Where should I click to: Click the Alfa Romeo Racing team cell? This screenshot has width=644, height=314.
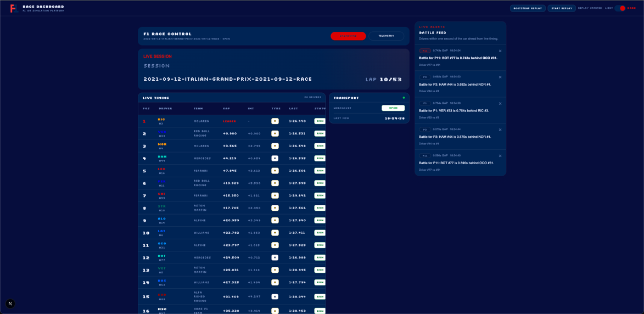200,296
